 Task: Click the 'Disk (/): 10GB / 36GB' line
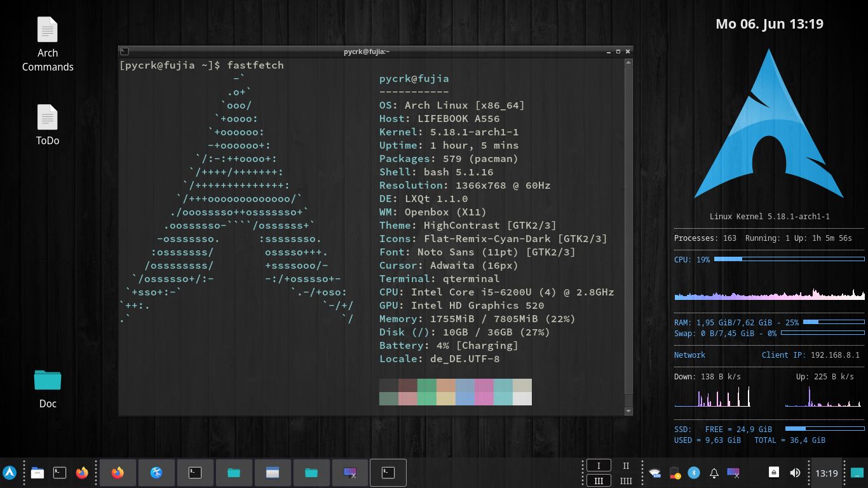pos(465,332)
